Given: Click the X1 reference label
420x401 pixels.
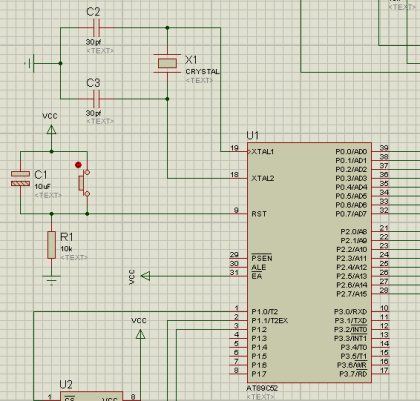Looking at the screenshot, I should click(191, 60).
